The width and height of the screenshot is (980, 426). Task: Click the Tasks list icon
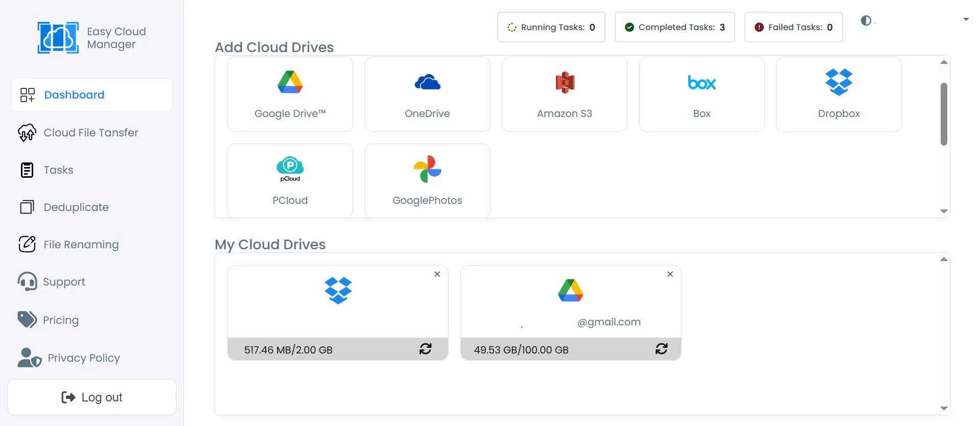(x=27, y=170)
